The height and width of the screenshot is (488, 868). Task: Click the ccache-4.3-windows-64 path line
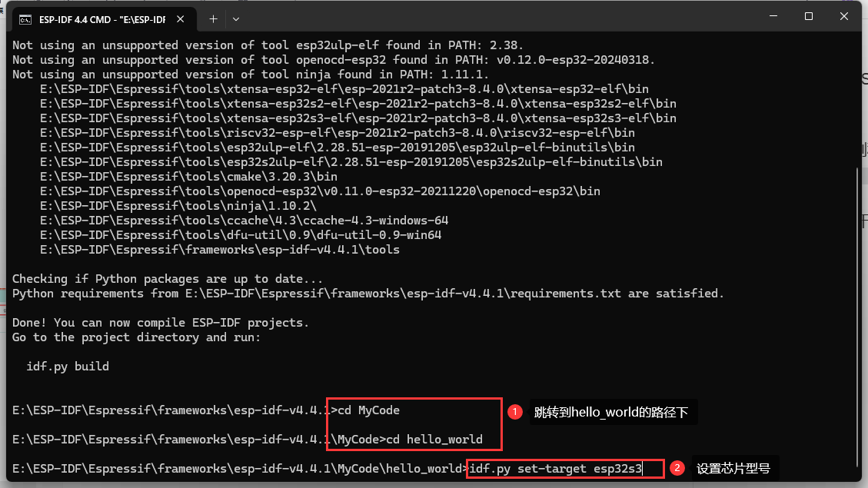[244, 221]
